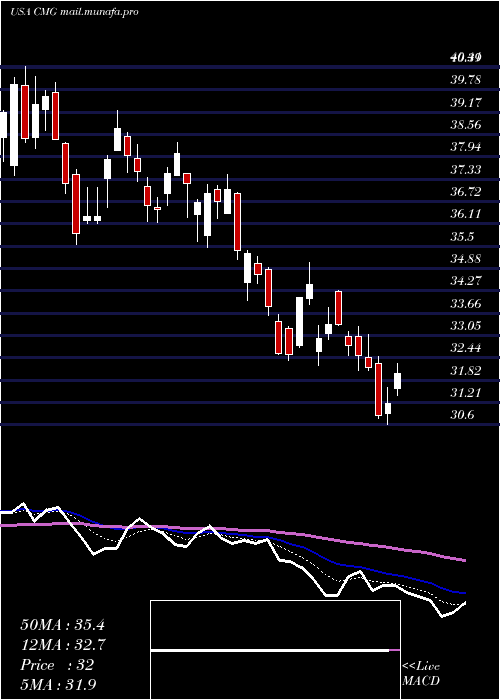500x700 pixels.
Task: Click the MACD indicator box
Action: (275, 650)
